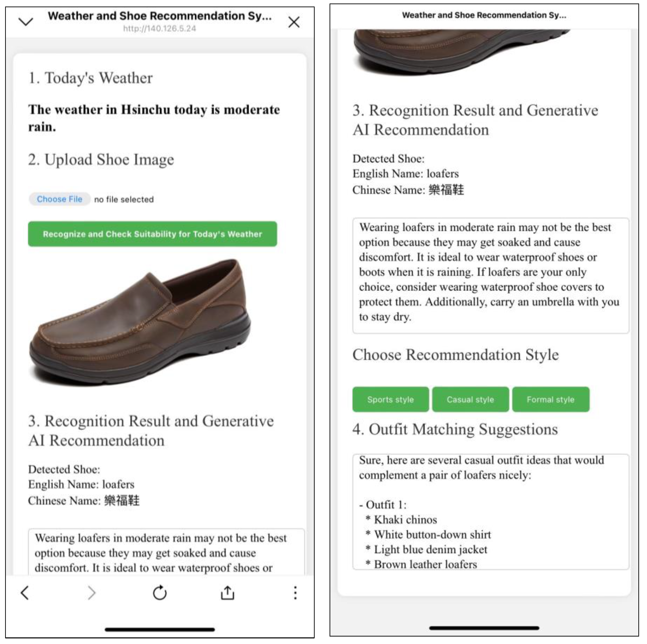This screenshot has width=647, height=644.
Task: Click the left weather recommendation text box
Action: click(166, 552)
